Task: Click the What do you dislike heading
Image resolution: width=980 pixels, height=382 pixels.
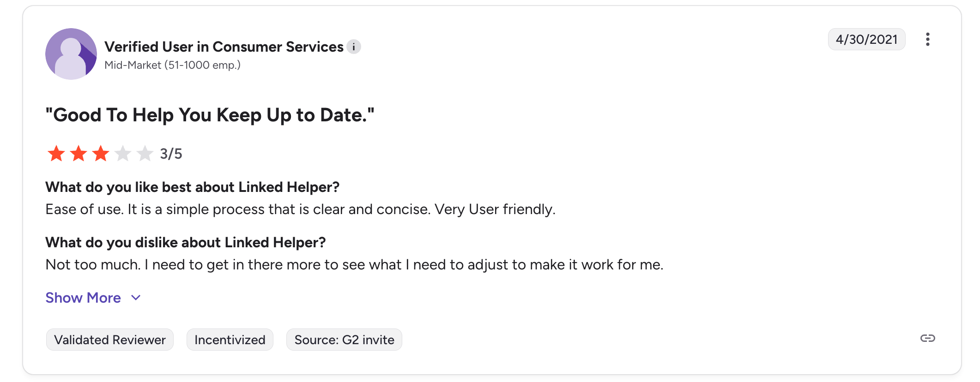Action: pos(185,242)
